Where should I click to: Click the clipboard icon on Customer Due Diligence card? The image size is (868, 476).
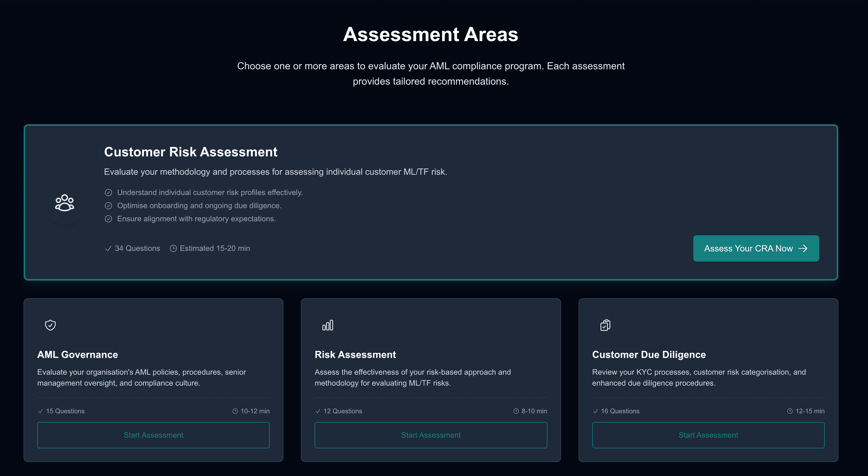[605, 325]
